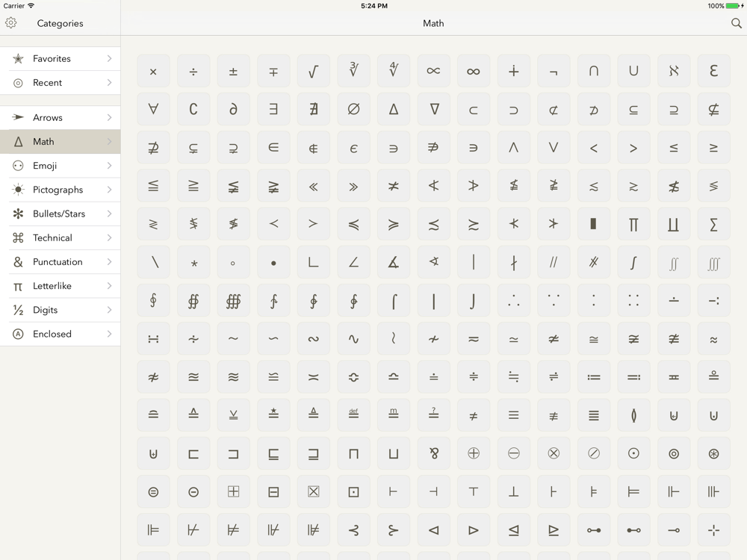This screenshot has height=560, width=747.
Task: Select the infinity symbol
Action: [x=474, y=72]
